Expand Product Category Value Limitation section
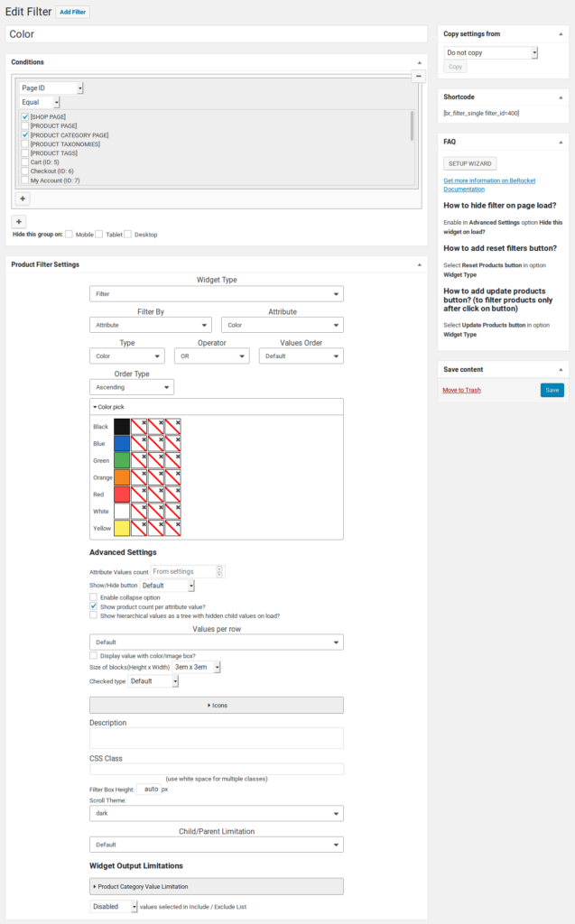 click(x=217, y=887)
